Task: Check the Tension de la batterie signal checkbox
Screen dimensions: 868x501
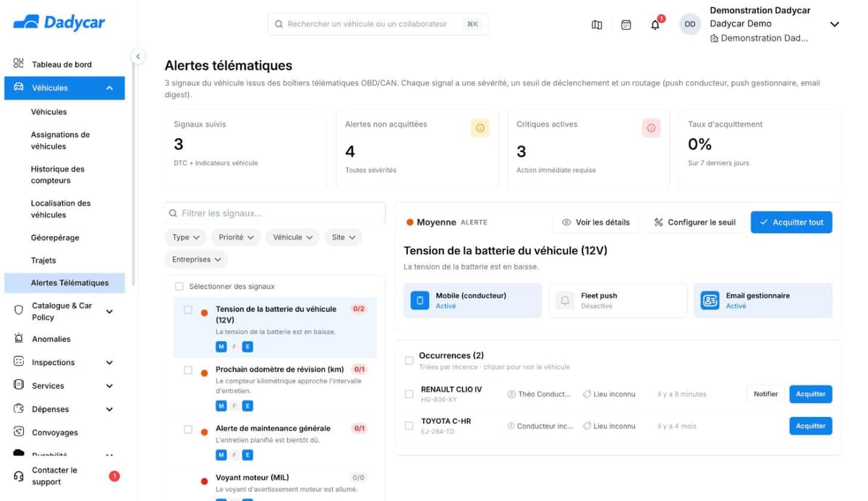Action: tap(188, 310)
